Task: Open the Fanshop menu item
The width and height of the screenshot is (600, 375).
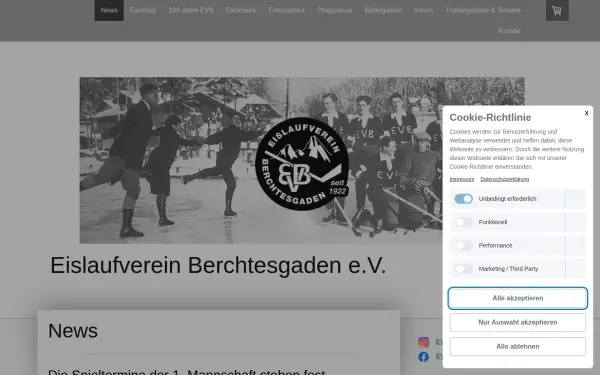Action: 143,10
